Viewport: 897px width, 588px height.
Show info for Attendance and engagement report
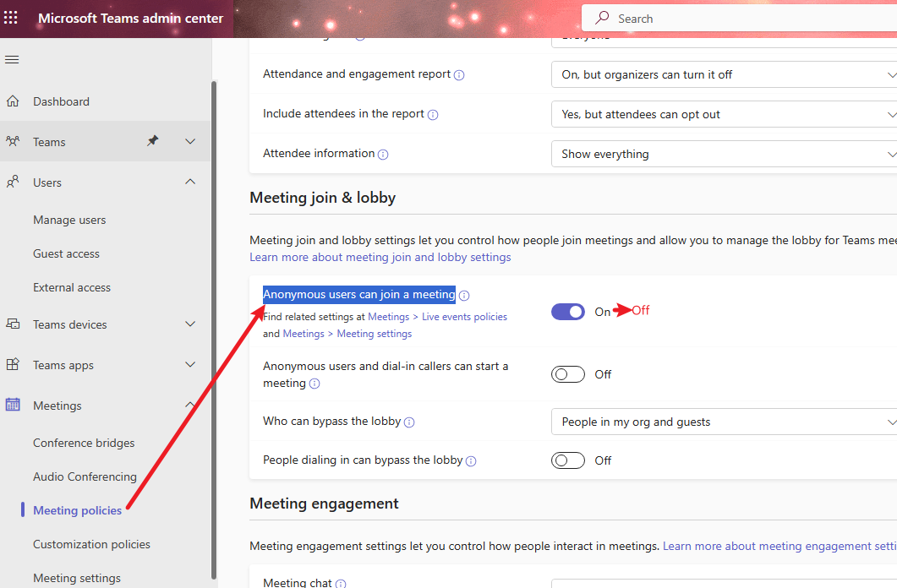(459, 75)
